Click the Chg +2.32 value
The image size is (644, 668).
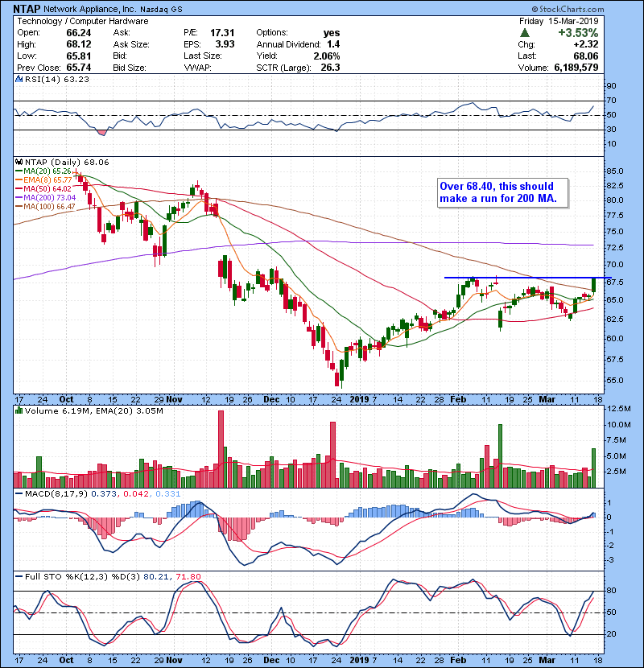coord(585,44)
